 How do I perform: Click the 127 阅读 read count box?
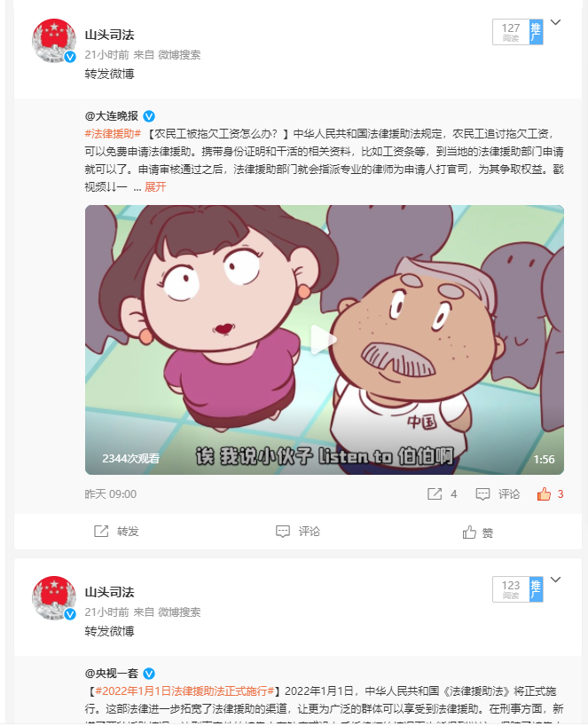[x=511, y=32]
